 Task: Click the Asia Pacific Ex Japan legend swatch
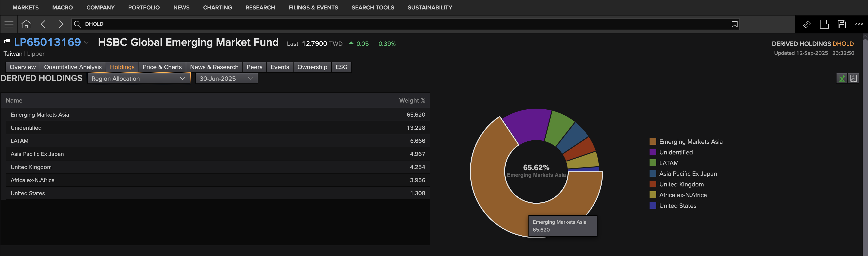[x=653, y=173]
